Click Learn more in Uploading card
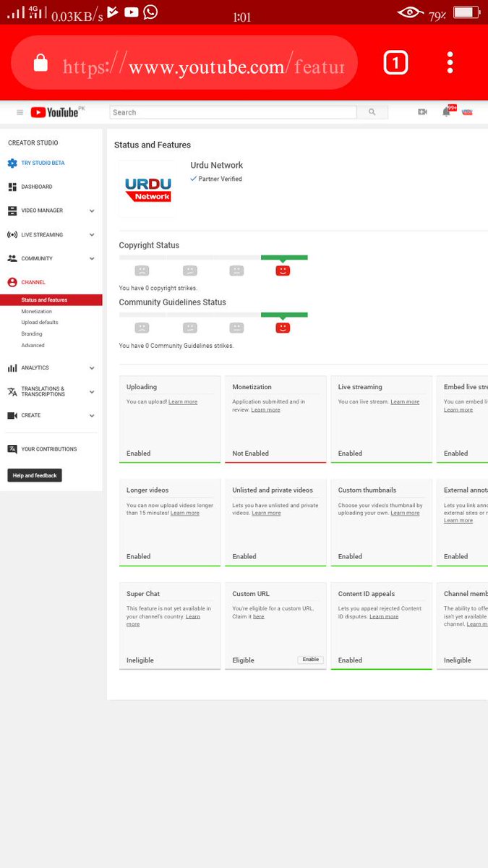Screen dimensions: 488x868 point(183,402)
